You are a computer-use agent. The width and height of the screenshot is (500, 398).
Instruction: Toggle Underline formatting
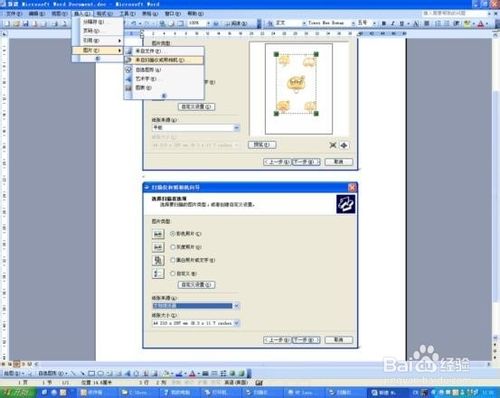[x=402, y=23]
